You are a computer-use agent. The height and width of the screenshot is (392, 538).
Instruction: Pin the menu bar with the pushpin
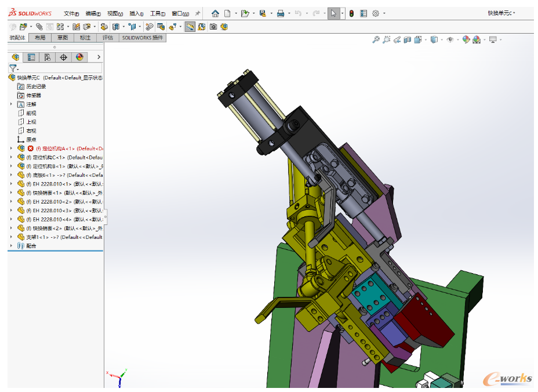coord(197,13)
